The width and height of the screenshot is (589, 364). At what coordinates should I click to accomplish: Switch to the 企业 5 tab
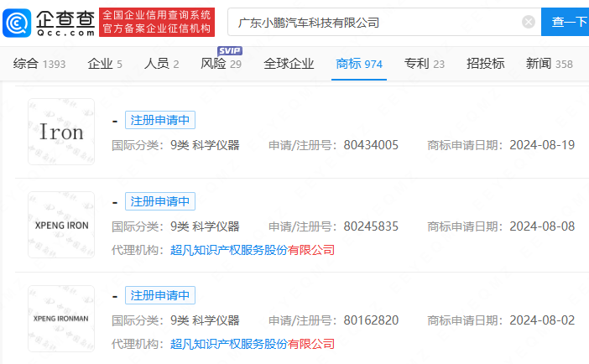(105, 64)
